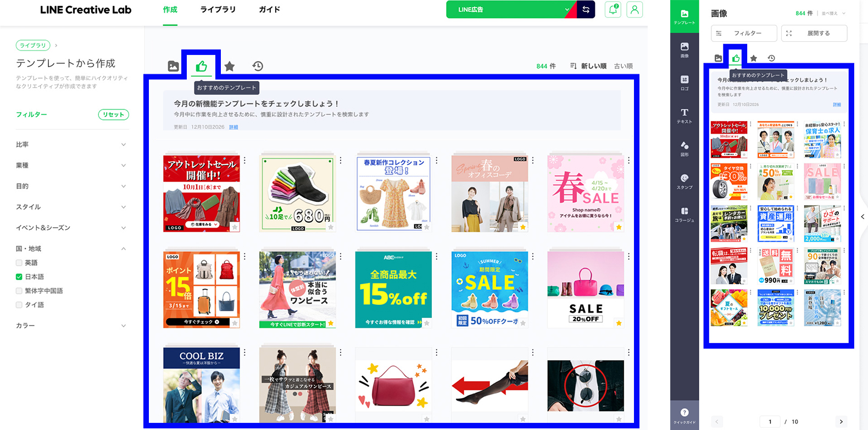Open the Collage tool in dark sidebar

click(x=685, y=214)
